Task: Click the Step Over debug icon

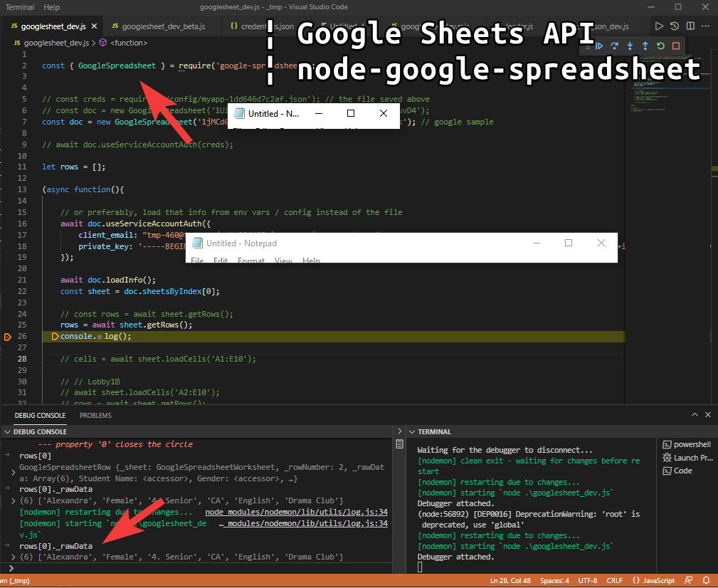Action: (x=614, y=46)
